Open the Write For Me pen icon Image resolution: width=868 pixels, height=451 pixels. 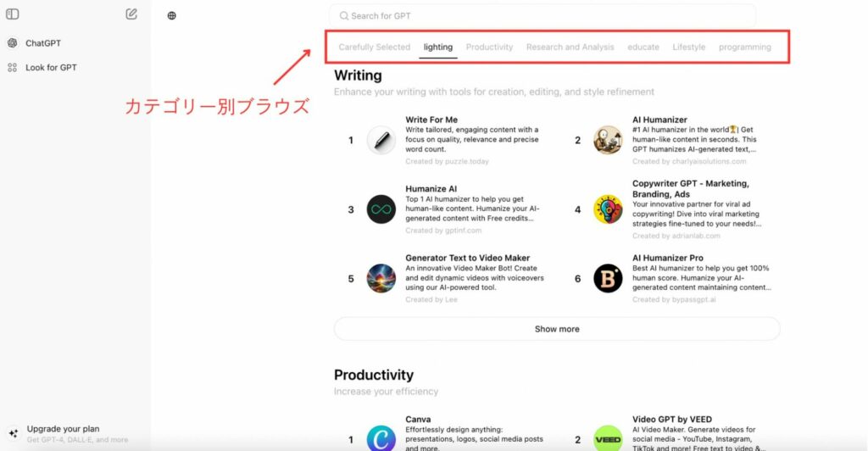(381, 140)
